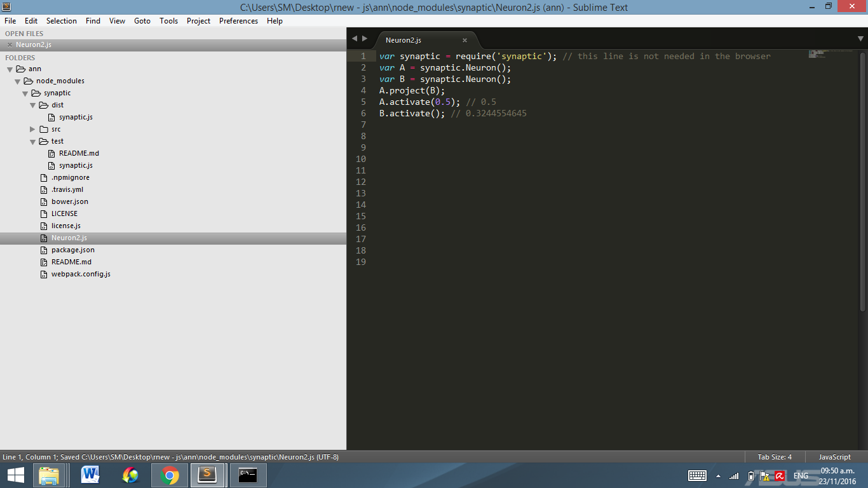
Task: Open the Preferences menu
Action: coord(238,21)
